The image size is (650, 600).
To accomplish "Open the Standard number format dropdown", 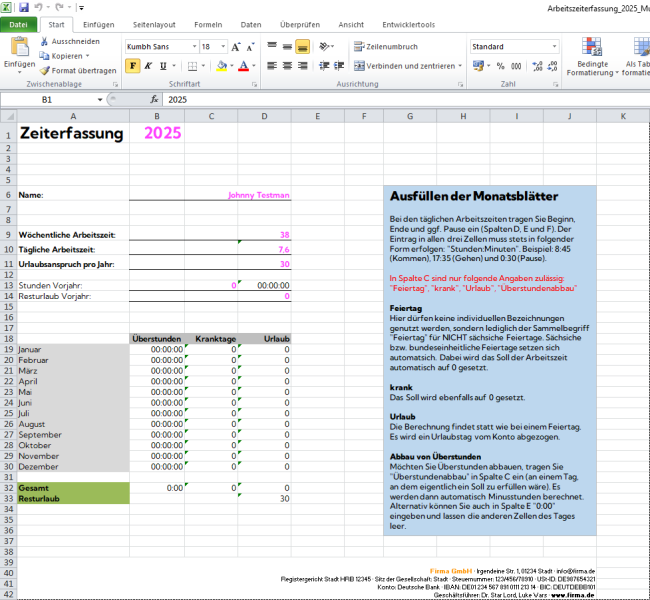I will pyautogui.click(x=555, y=46).
